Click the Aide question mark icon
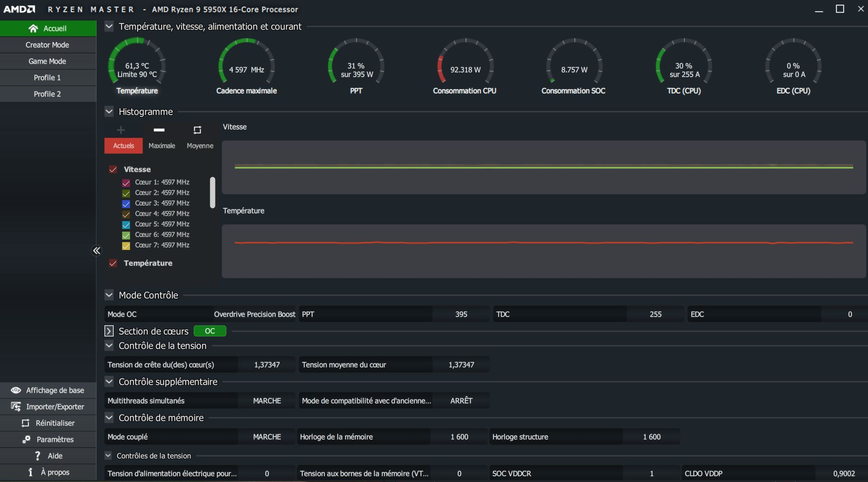This screenshot has height=482, width=868. pyautogui.click(x=38, y=456)
